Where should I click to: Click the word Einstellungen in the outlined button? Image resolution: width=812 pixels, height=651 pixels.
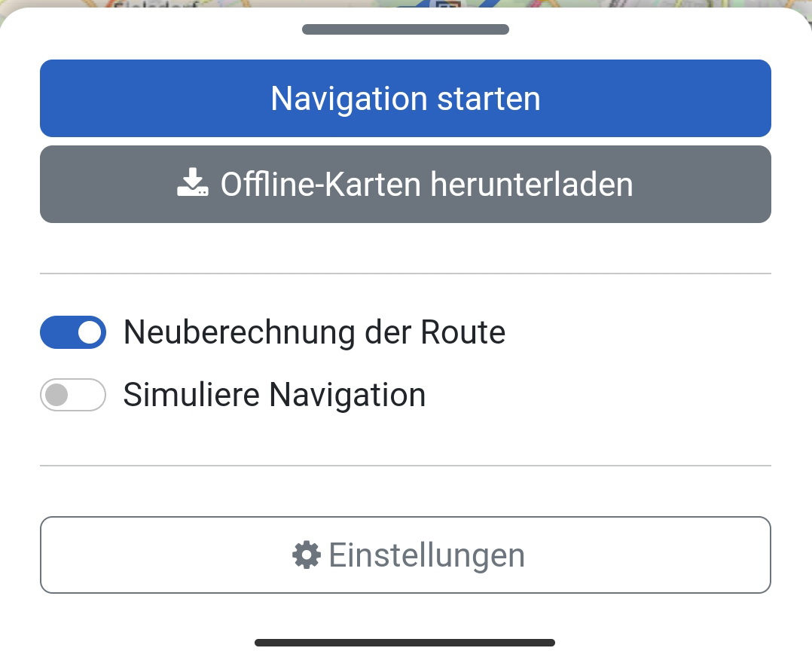point(427,555)
